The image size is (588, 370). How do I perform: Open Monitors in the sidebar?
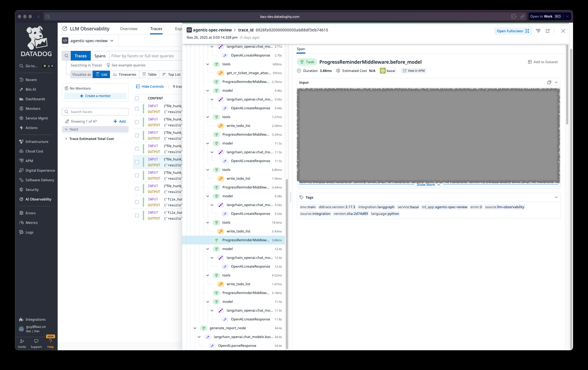click(33, 108)
